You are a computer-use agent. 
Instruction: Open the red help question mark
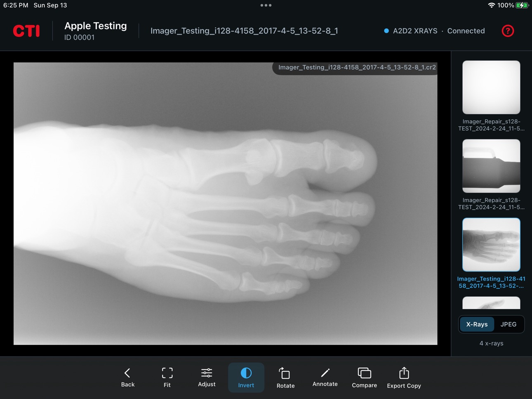(x=508, y=31)
